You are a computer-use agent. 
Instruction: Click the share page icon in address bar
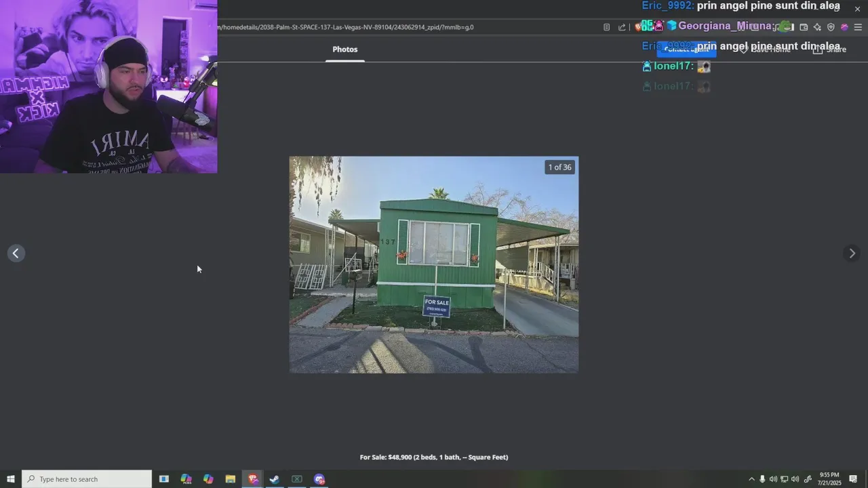pos(622,27)
